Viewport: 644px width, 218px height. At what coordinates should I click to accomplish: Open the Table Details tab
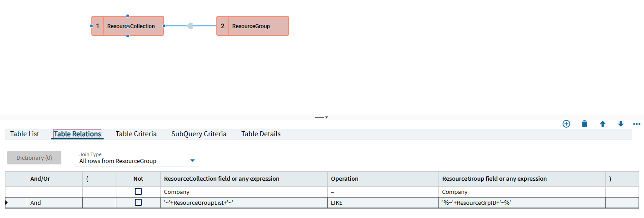click(x=261, y=134)
